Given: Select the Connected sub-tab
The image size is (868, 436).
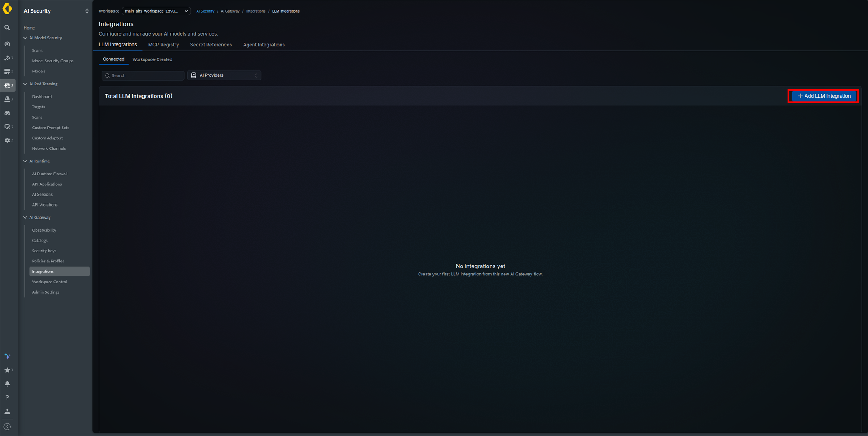Looking at the screenshot, I should pos(114,59).
